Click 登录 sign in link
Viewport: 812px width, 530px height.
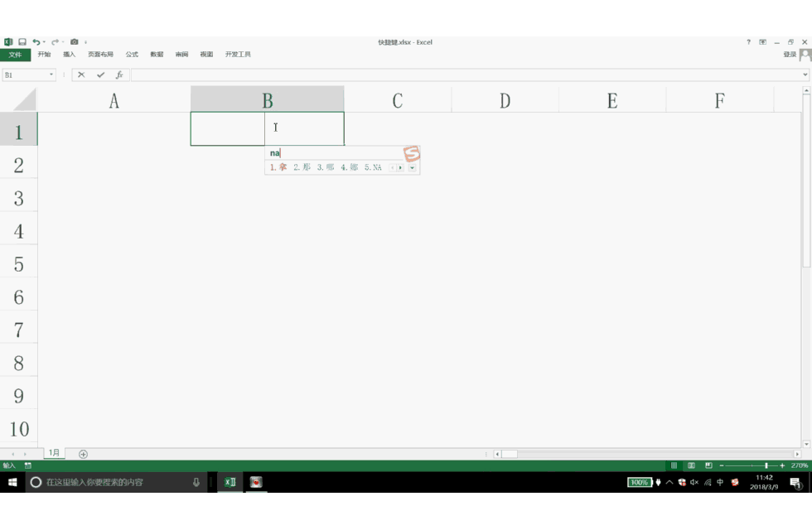click(x=789, y=55)
